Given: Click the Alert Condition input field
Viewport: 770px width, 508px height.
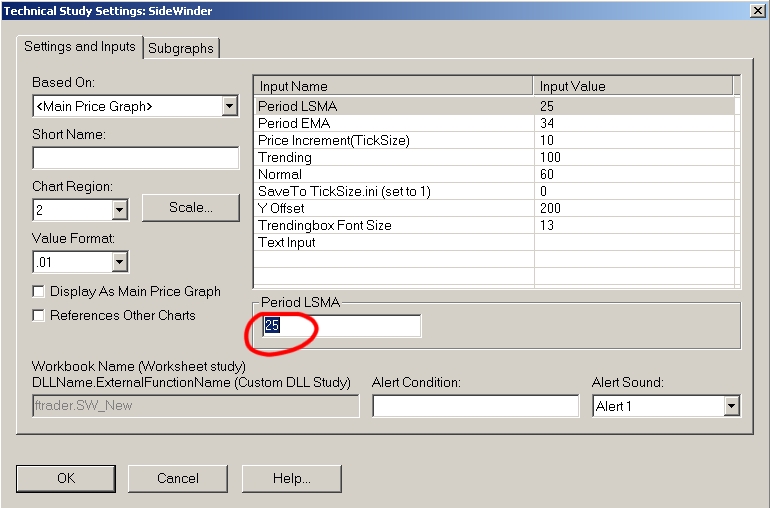Looking at the screenshot, I should tap(475, 406).
